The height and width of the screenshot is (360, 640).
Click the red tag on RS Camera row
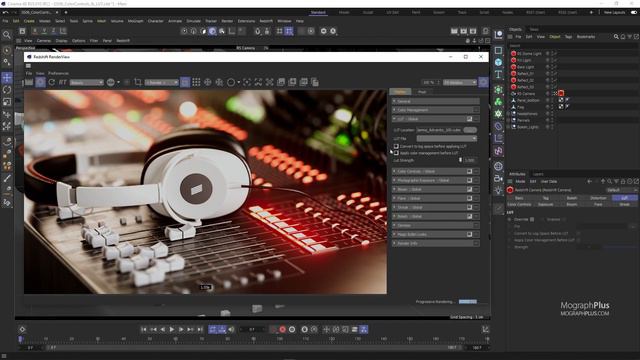[x=561, y=93]
